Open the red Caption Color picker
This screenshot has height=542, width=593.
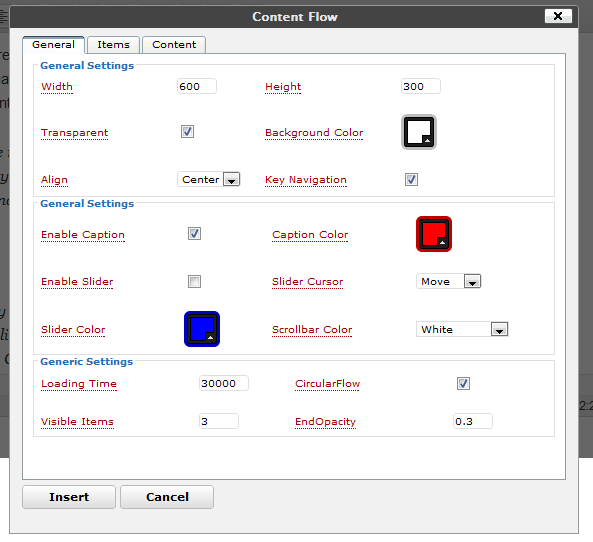(x=434, y=234)
